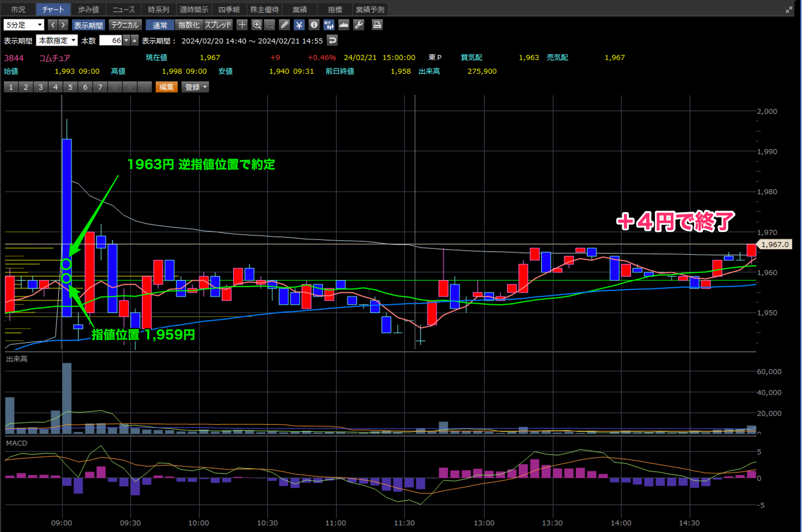Image resolution: width=802 pixels, height=532 pixels.
Task: Click the crosshair plus icon
Action: (x=242, y=25)
